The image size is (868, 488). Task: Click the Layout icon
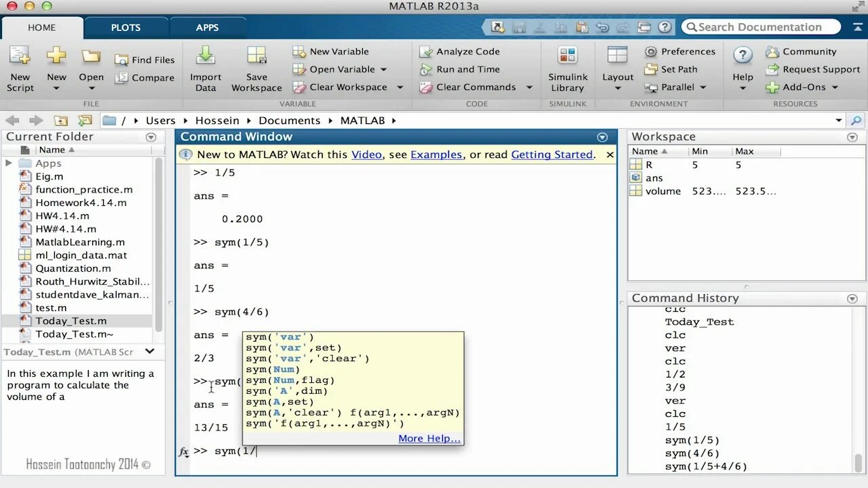coord(617,56)
